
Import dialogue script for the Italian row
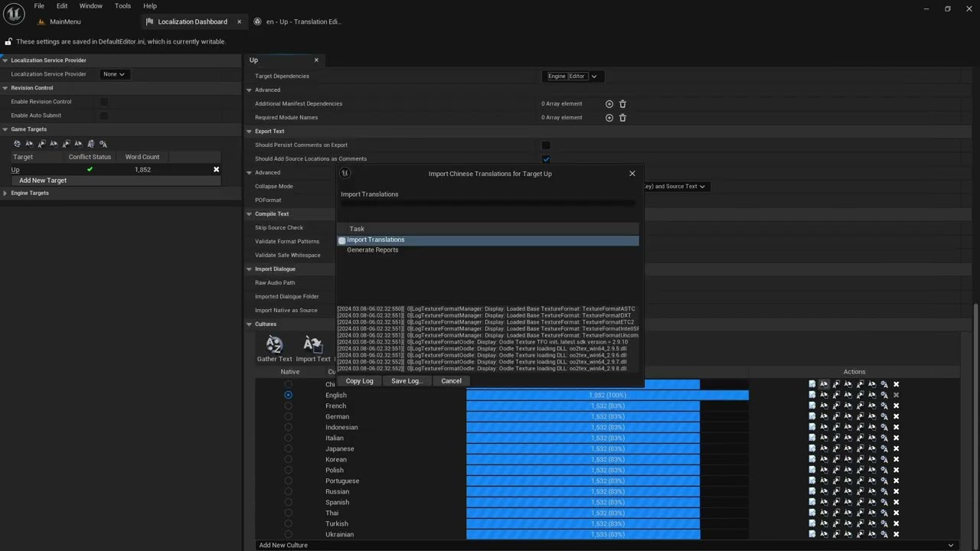848,438
